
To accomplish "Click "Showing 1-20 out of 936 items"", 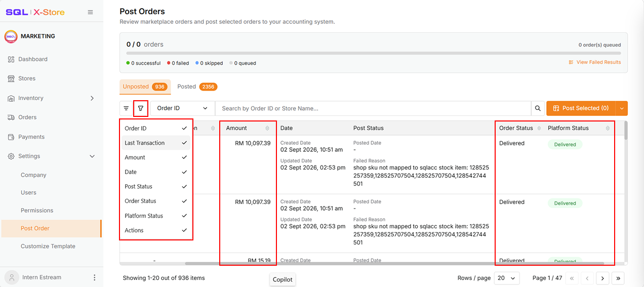I will (164, 278).
